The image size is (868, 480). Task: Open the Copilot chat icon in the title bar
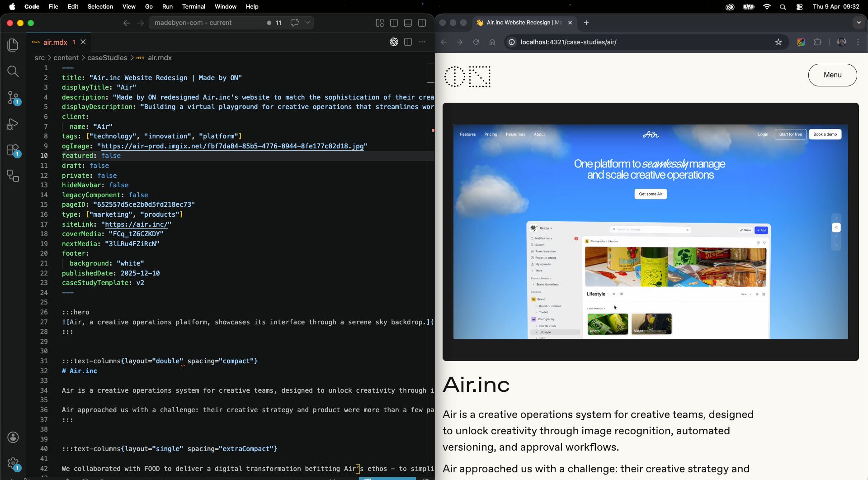pos(295,23)
